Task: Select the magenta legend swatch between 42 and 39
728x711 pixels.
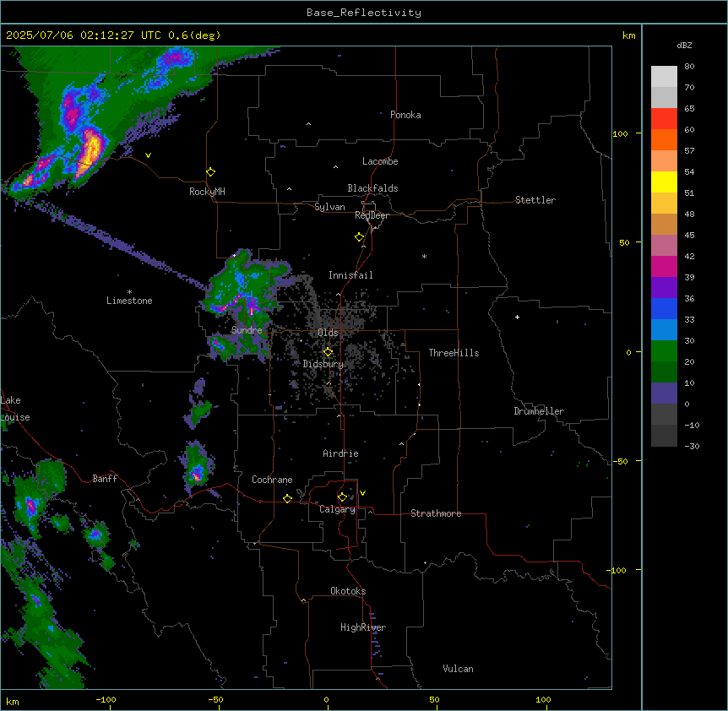Action: [664, 266]
